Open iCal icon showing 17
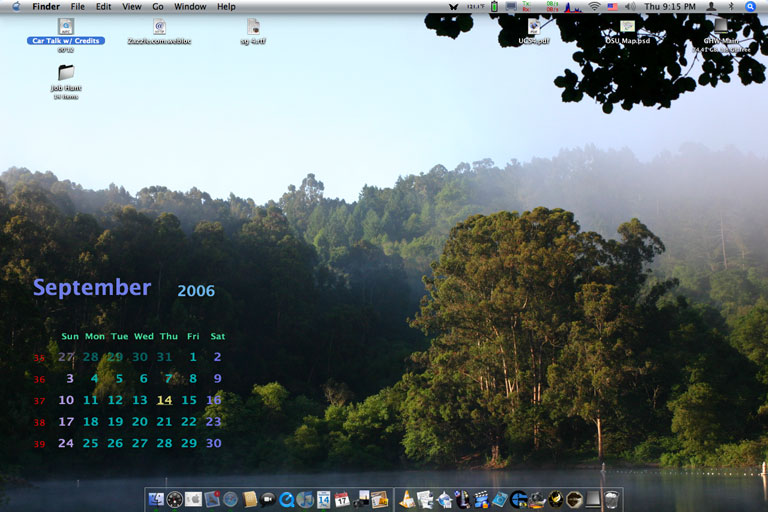The image size is (768, 512). tap(342, 499)
